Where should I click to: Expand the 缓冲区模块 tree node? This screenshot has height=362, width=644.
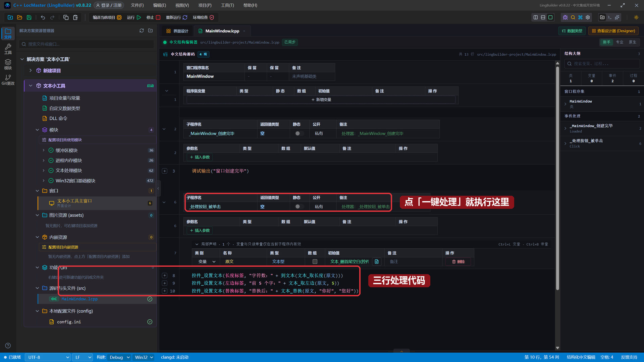tap(44, 150)
